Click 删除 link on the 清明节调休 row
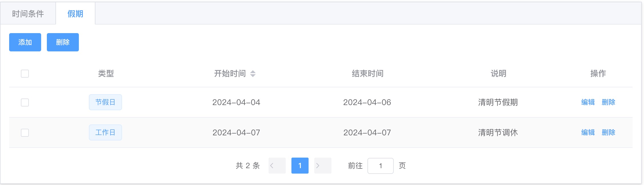 (608, 132)
